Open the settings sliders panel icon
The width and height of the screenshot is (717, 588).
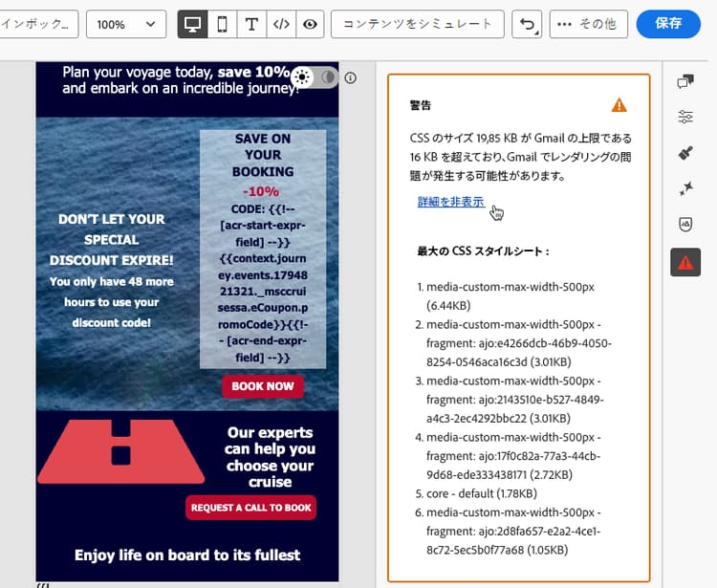[685, 117]
